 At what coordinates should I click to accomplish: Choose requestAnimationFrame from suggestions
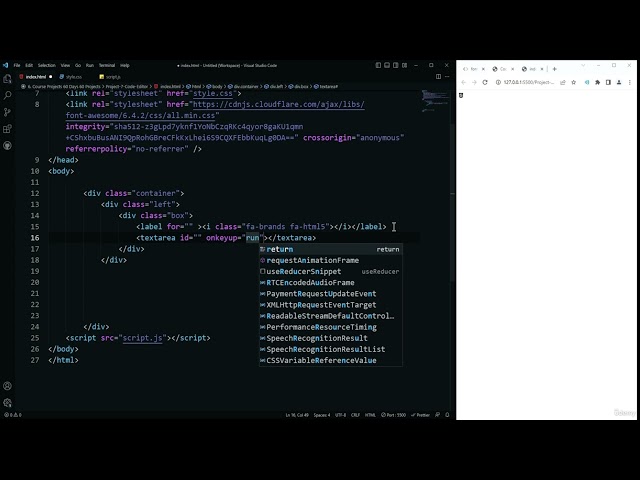331,260
